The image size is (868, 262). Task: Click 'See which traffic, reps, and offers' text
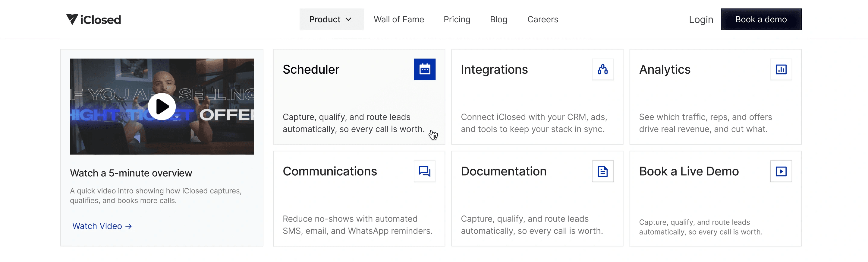point(705,123)
